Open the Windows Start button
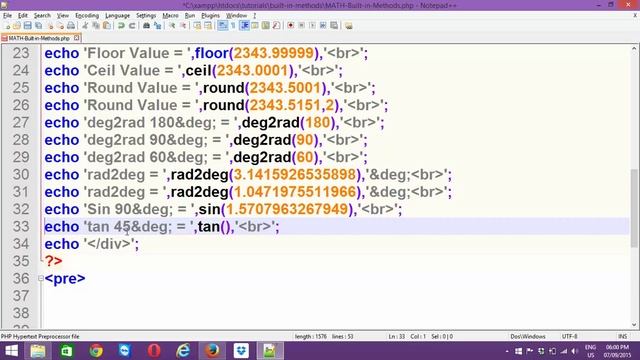 11,351
